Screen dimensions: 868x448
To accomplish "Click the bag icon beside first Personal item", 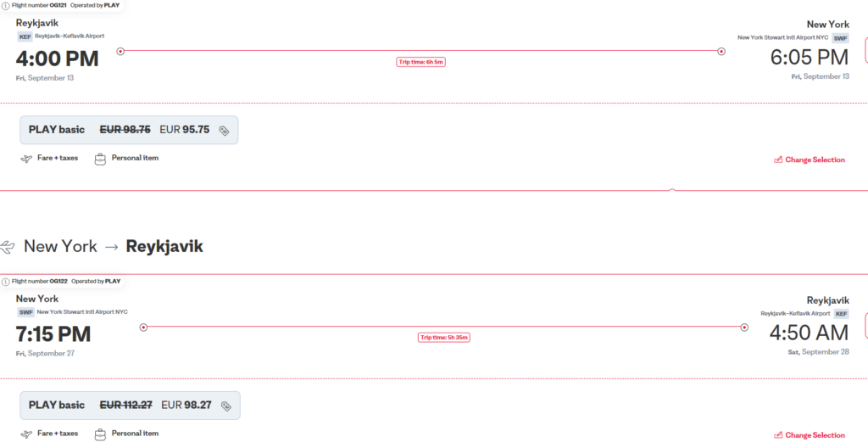I will pyautogui.click(x=100, y=160).
